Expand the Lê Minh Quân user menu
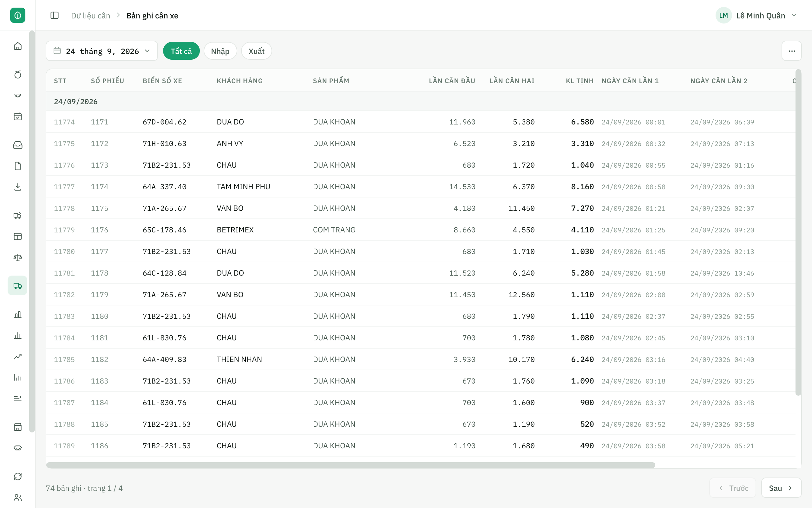The width and height of the screenshot is (812, 508). click(x=756, y=16)
